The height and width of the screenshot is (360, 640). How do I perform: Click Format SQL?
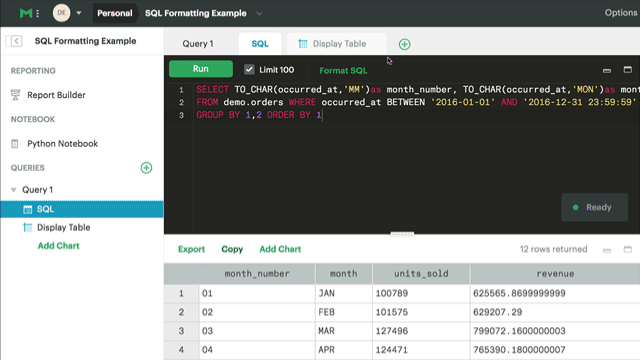point(343,70)
